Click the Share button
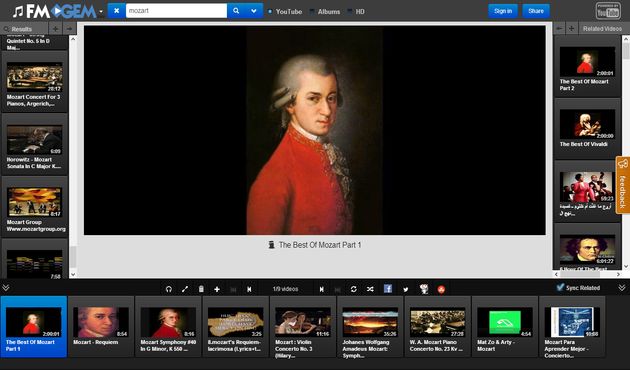The width and height of the screenshot is (630, 370). (x=536, y=11)
